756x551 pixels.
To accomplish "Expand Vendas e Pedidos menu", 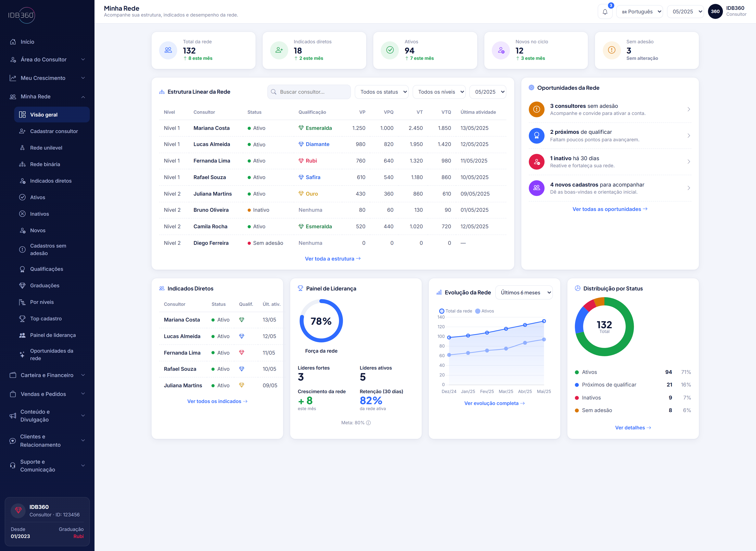I will [x=47, y=394].
